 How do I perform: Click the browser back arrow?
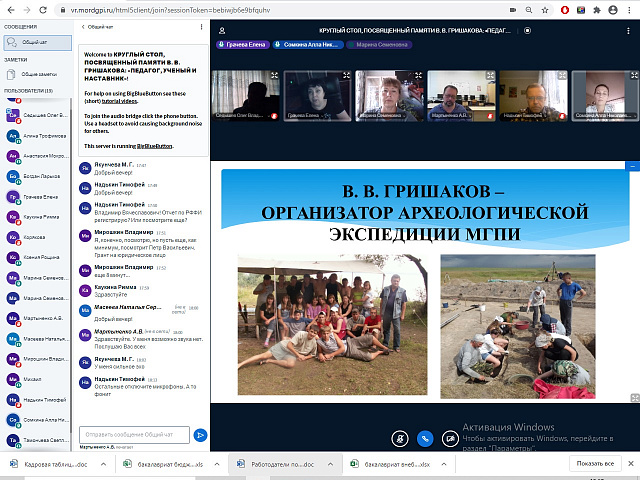pos(11,10)
